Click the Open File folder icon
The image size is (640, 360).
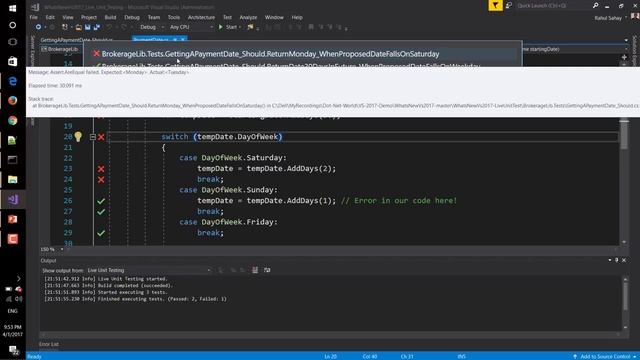[78, 27]
